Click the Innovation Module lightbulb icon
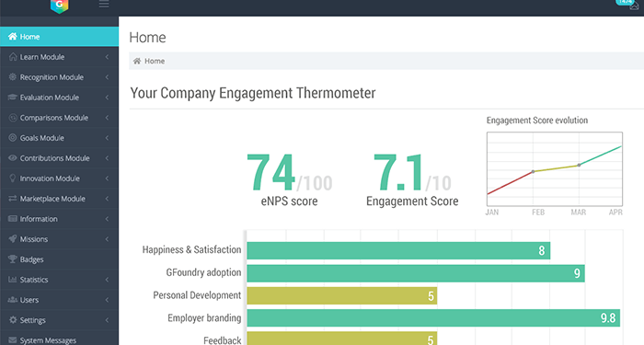This screenshot has height=345, width=644. (x=13, y=178)
